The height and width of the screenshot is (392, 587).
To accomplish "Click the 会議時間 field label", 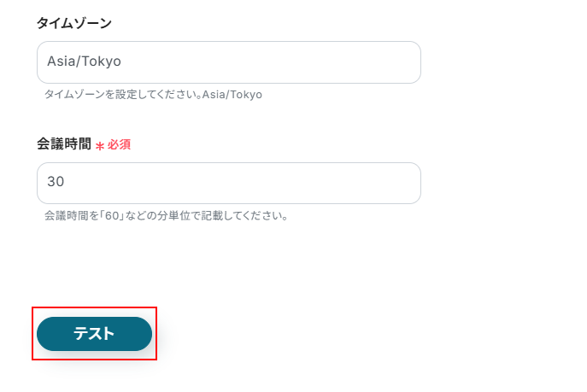I will point(63,144).
